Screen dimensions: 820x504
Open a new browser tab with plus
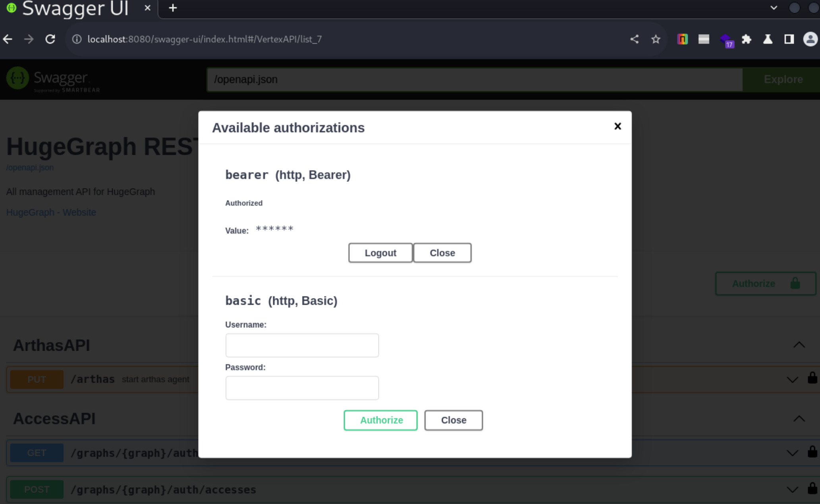173,8
